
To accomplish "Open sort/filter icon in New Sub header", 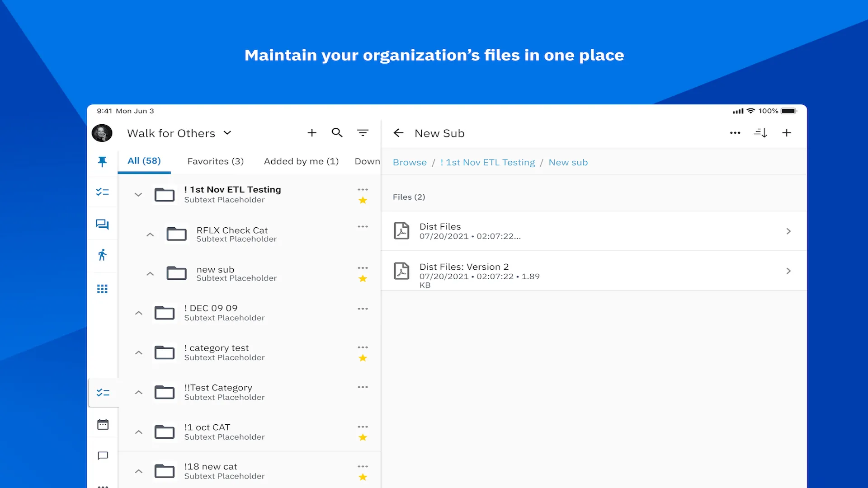I will click(761, 132).
